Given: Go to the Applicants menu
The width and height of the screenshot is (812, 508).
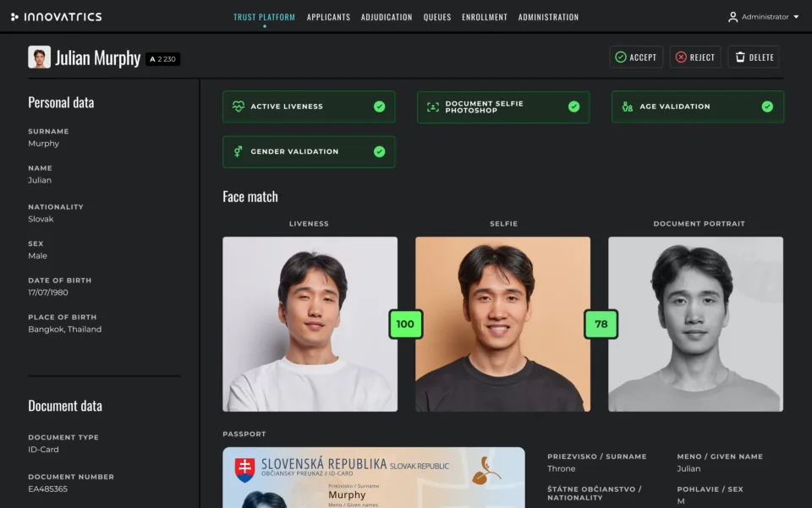Looking at the screenshot, I should pyautogui.click(x=328, y=17).
